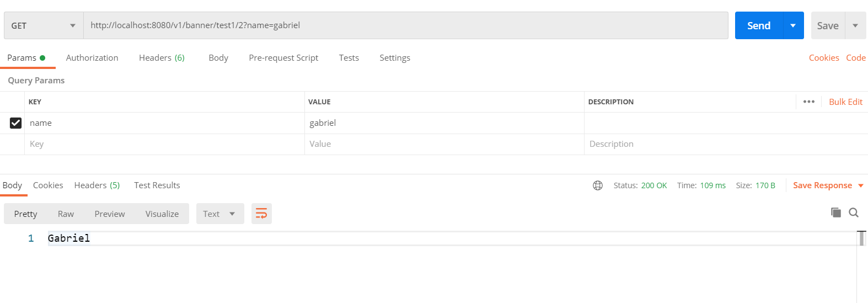Copy response body with the copy icon
This screenshot has width=868, height=303.
[x=836, y=212]
